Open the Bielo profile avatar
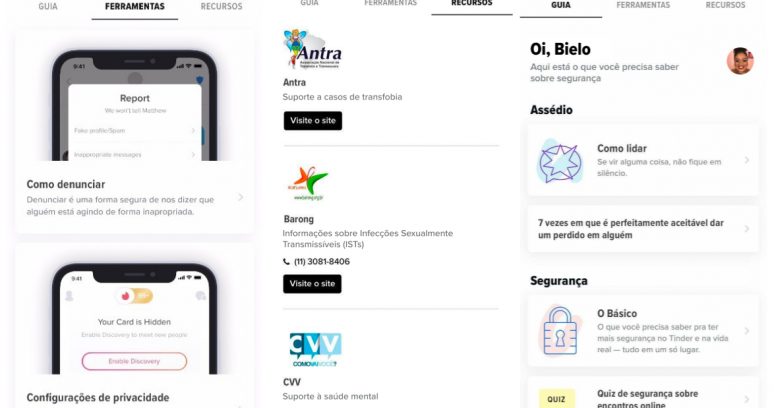 [740, 61]
